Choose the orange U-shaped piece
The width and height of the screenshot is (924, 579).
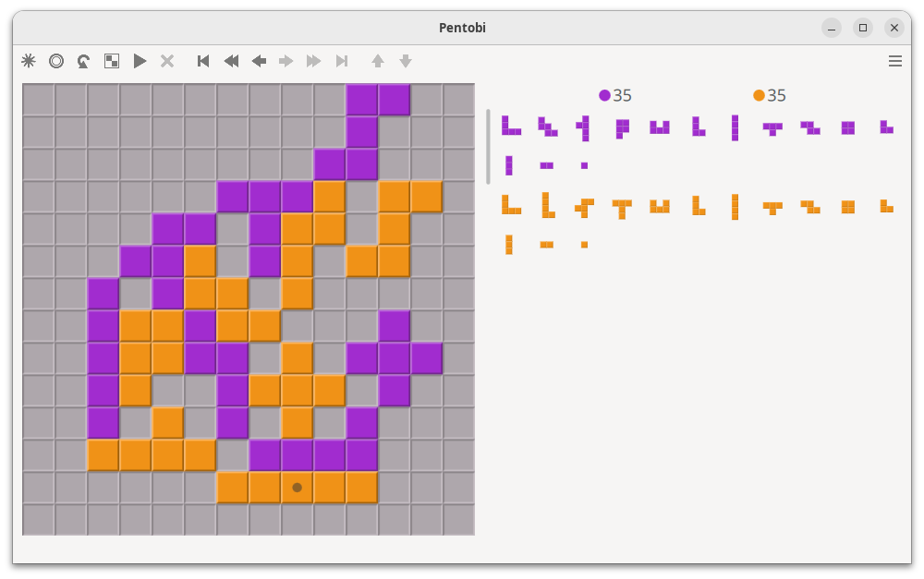(x=659, y=206)
